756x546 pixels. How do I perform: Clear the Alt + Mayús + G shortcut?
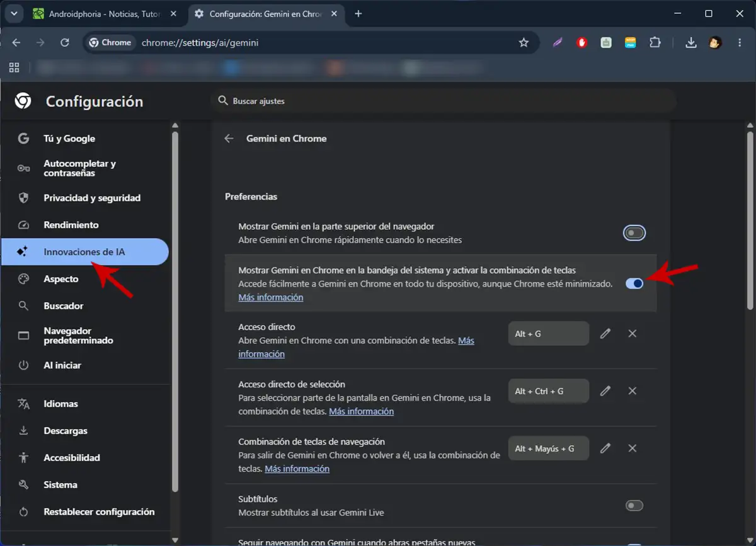click(x=633, y=448)
